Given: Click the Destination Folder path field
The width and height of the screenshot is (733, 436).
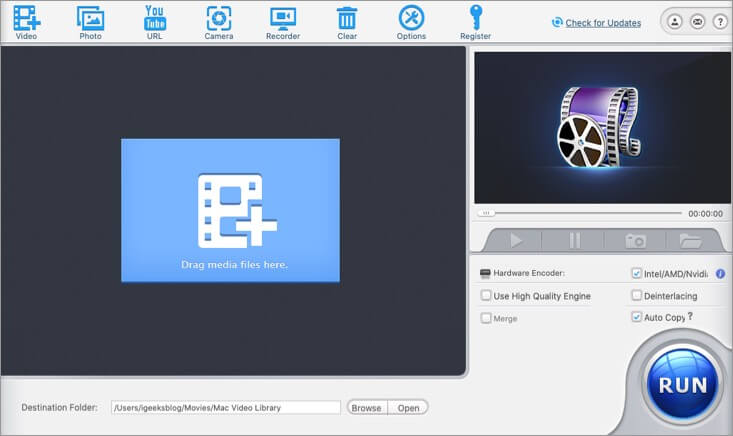Looking at the screenshot, I should coord(226,407).
